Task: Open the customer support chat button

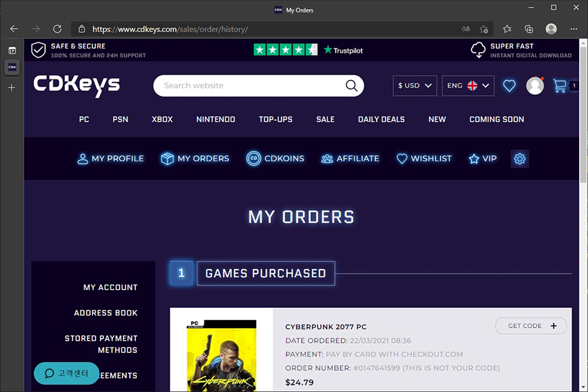Action: 66,374
